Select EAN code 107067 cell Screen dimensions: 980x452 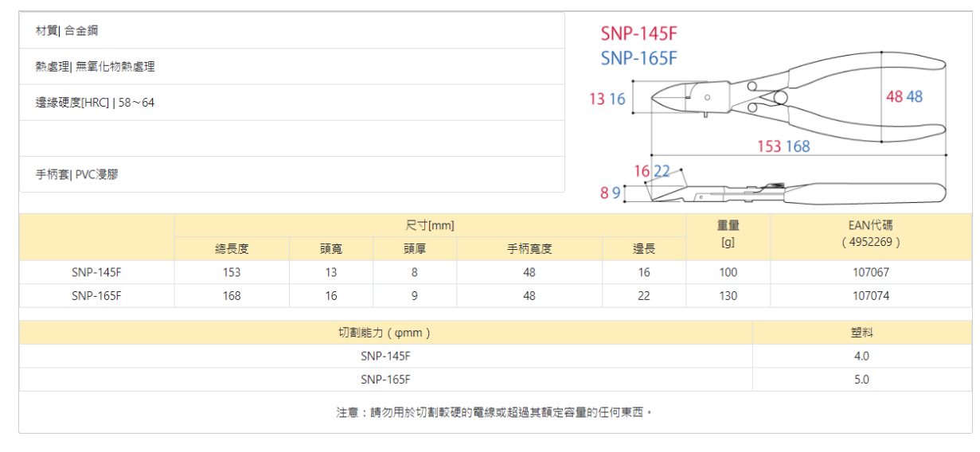(870, 272)
